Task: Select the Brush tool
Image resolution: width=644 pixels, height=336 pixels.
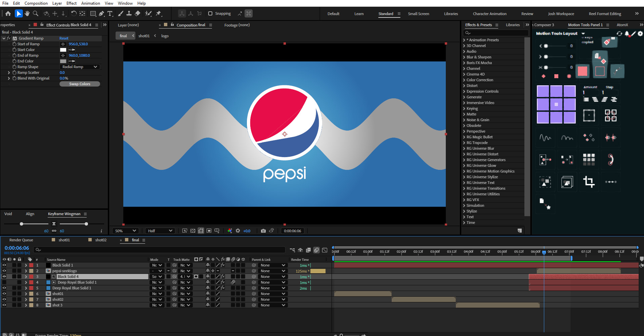Action: tap(121, 14)
